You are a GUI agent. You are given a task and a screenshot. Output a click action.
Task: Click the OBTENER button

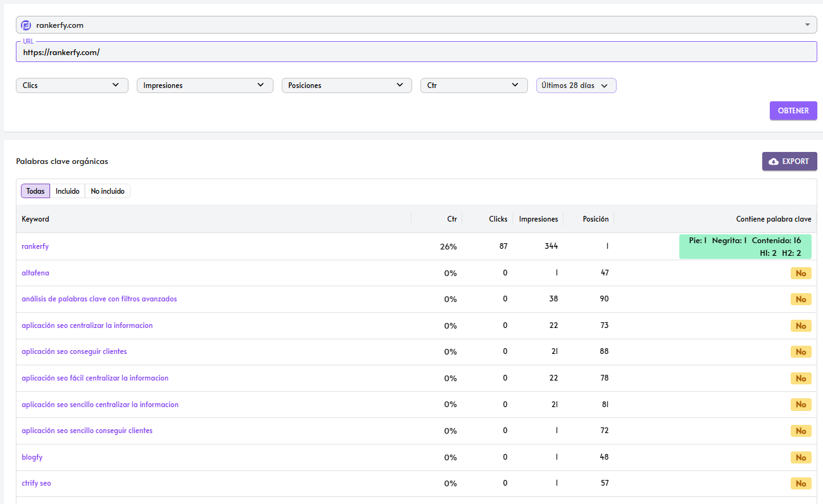point(793,111)
